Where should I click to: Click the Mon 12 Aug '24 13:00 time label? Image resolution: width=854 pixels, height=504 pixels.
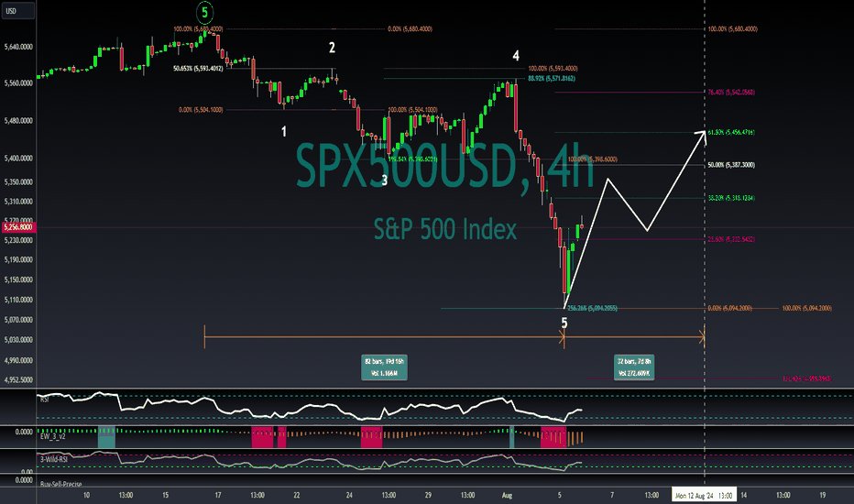pos(704,495)
